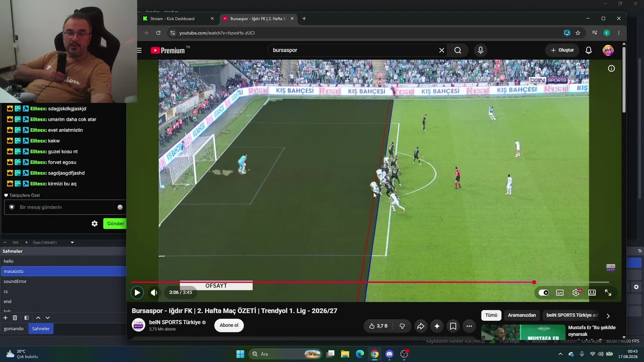Open emoji picker in chat box

point(120,207)
